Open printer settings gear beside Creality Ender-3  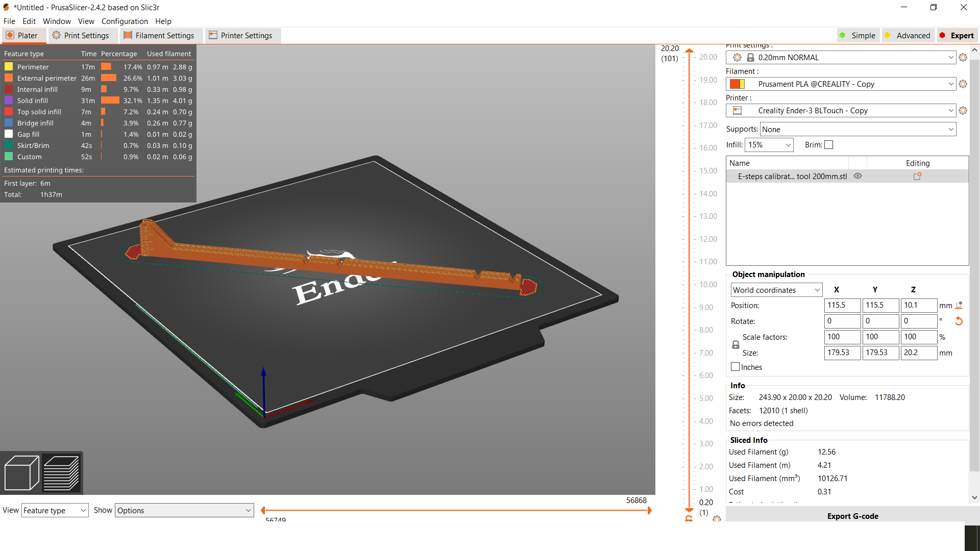pyautogui.click(x=963, y=110)
